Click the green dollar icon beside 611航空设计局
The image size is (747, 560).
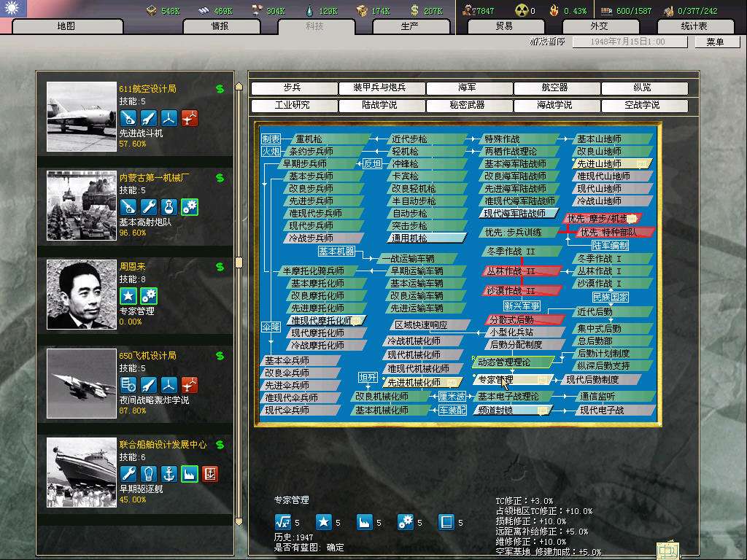pyautogui.click(x=220, y=89)
